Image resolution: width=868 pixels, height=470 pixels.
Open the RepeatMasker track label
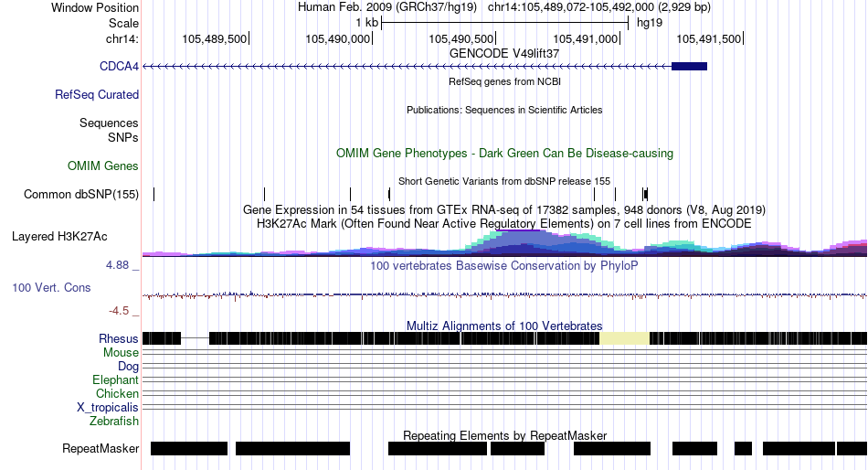pos(101,448)
